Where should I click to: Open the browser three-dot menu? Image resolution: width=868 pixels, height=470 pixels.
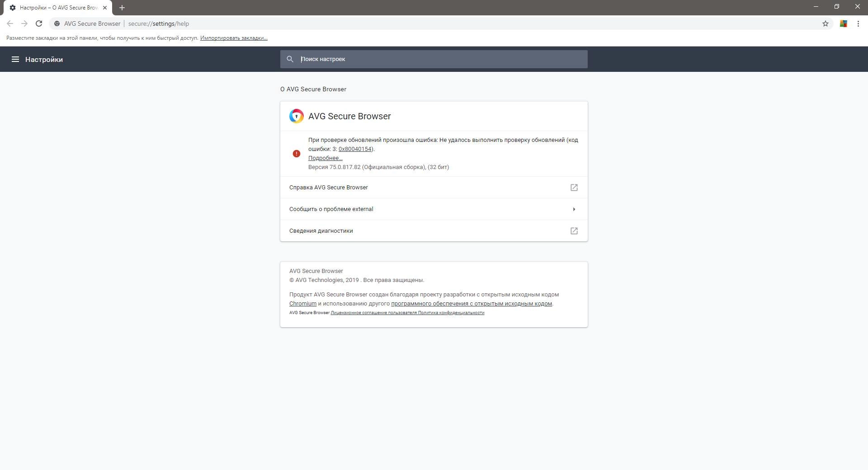click(858, 23)
